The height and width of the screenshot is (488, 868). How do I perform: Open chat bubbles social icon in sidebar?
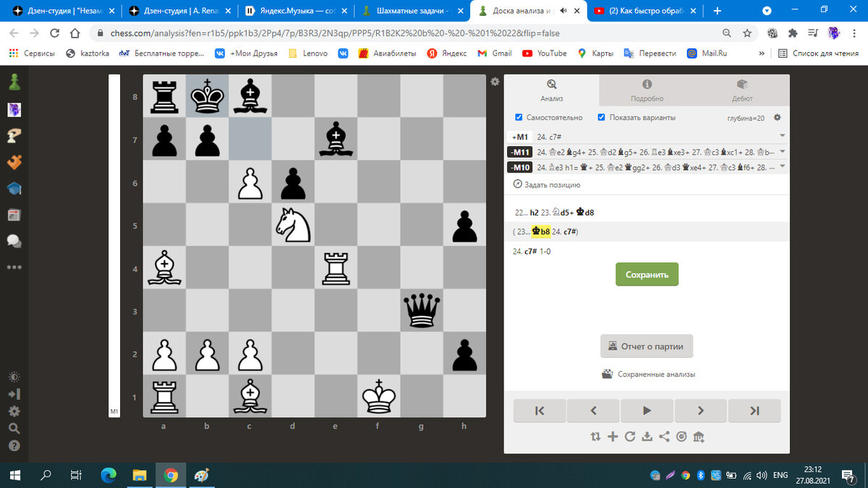point(14,241)
